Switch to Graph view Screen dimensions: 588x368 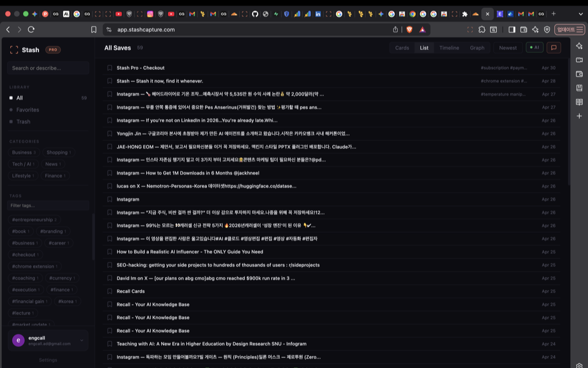(x=477, y=48)
